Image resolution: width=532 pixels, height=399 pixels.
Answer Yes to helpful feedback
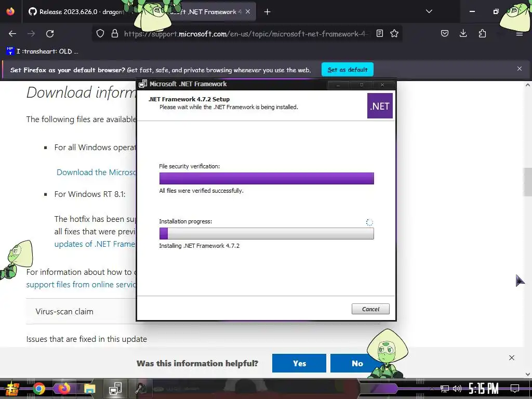tap(299, 363)
